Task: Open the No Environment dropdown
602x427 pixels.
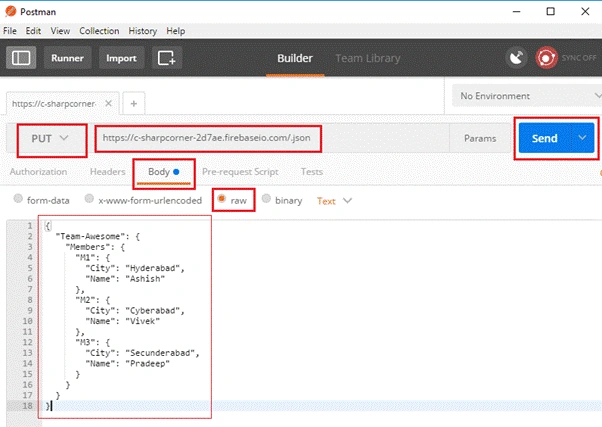Action: click(x=527, y=96)
